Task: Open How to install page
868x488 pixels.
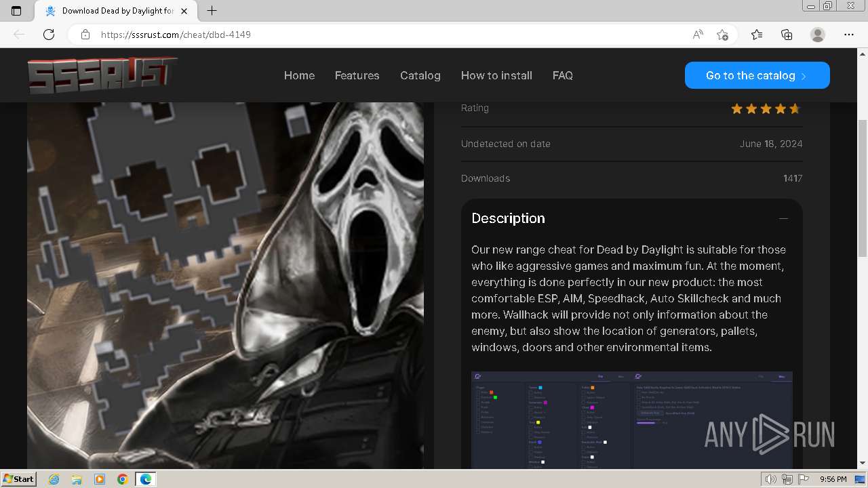Action: tap(496, 75)
